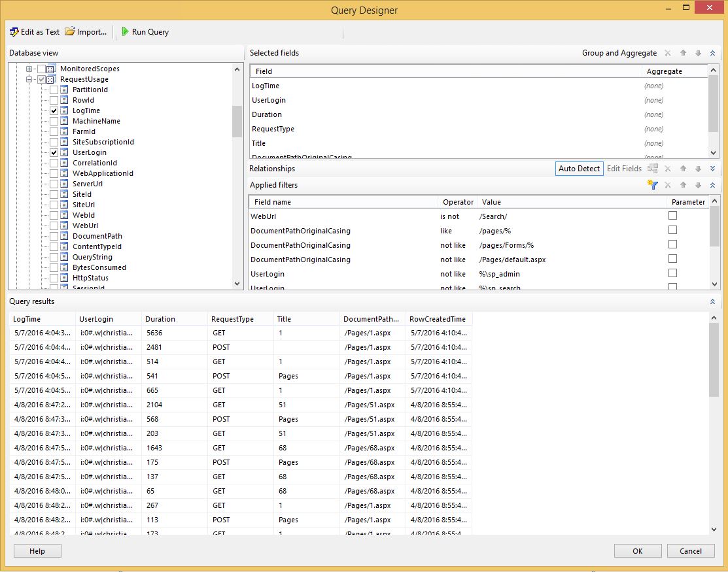This screenshot has height=572, width=728.
Task: Open Help for Query Designer
Action: (x=37, y=550)
